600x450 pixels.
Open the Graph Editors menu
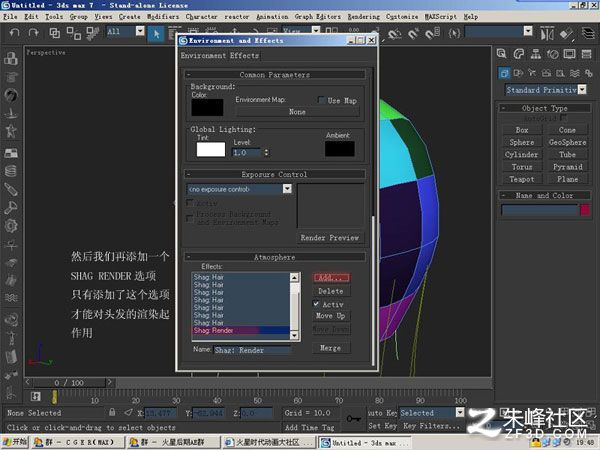click(318, 16)
